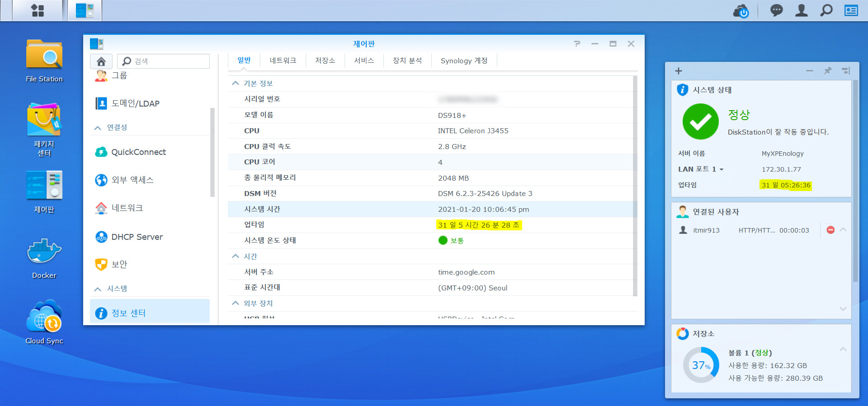Launch Cloud Sync desktop icon
This screenshot has height=406, width=868.
coord(44,322)
